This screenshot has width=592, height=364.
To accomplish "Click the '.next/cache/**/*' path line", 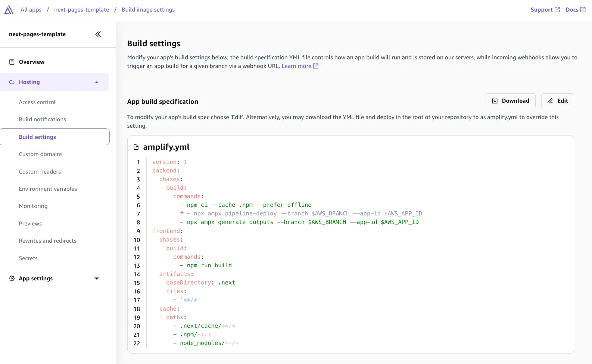I will tap(204, 326).
